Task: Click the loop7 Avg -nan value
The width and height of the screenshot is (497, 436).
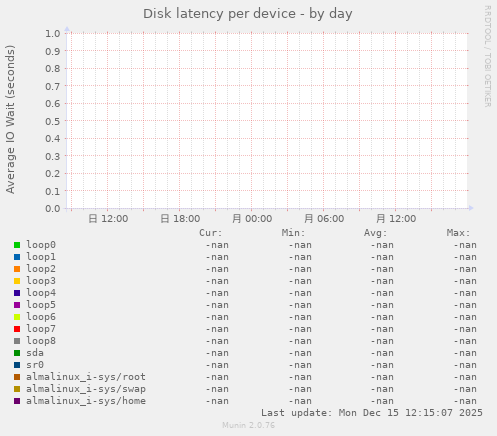Action: (382, 329)
